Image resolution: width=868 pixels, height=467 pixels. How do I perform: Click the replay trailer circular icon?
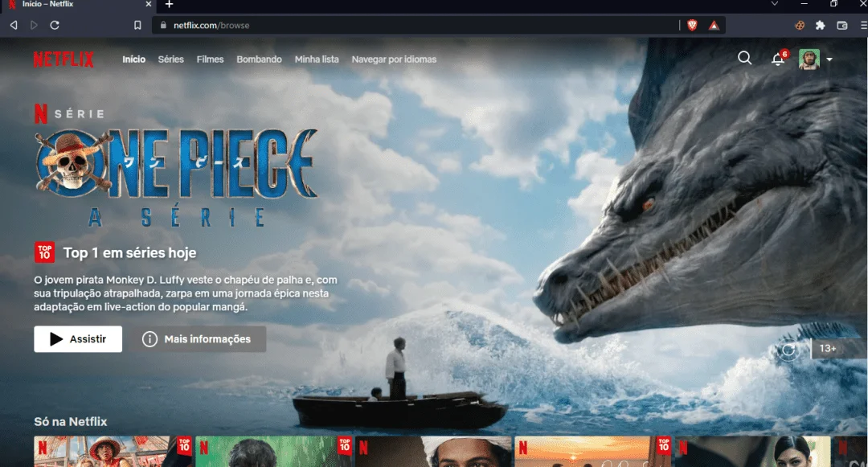788,349
